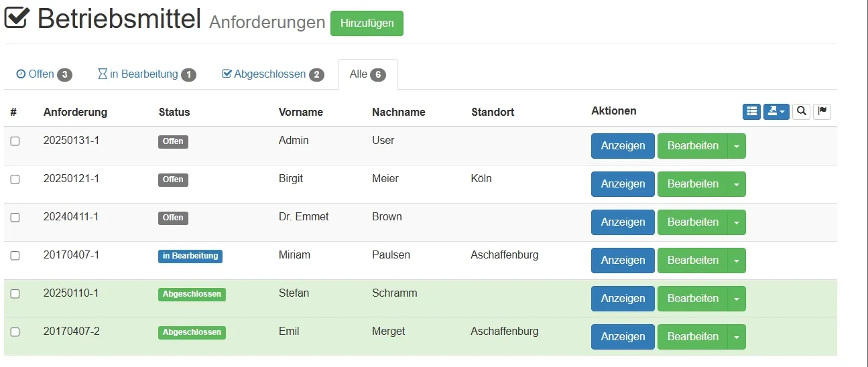
Task: Click the checkmark icon beside Betriebsmittel heading
Action: pyautogui.click(x=17, y=18)
